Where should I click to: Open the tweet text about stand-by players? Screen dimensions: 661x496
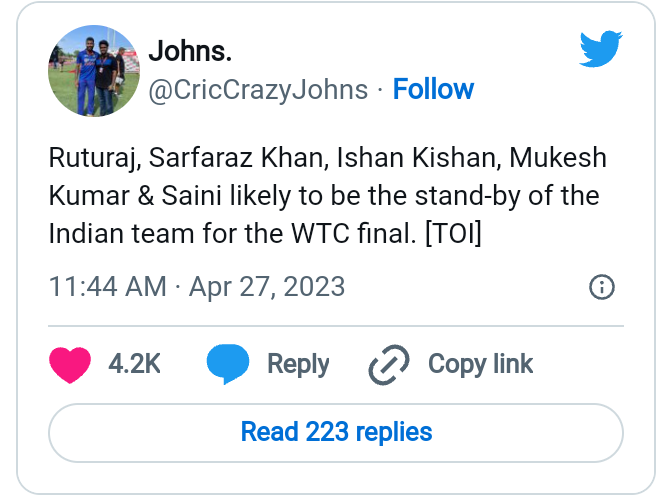coord(328,195)
